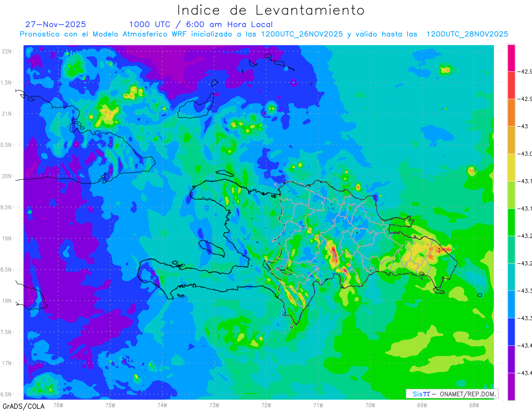The height and width of the screenshot is (411, 532).
Task: Click the "72W" longitude label
Action: pos(266,405)
